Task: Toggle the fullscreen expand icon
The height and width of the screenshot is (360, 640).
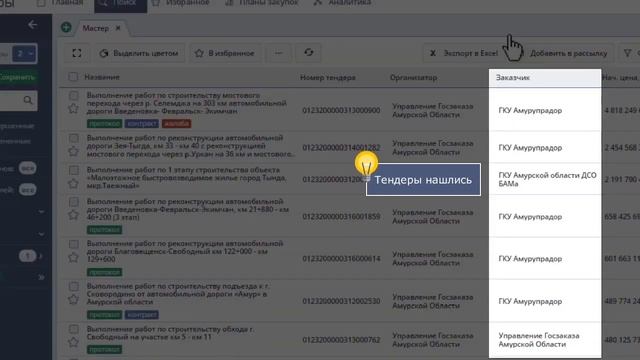Action: (77, 53)
